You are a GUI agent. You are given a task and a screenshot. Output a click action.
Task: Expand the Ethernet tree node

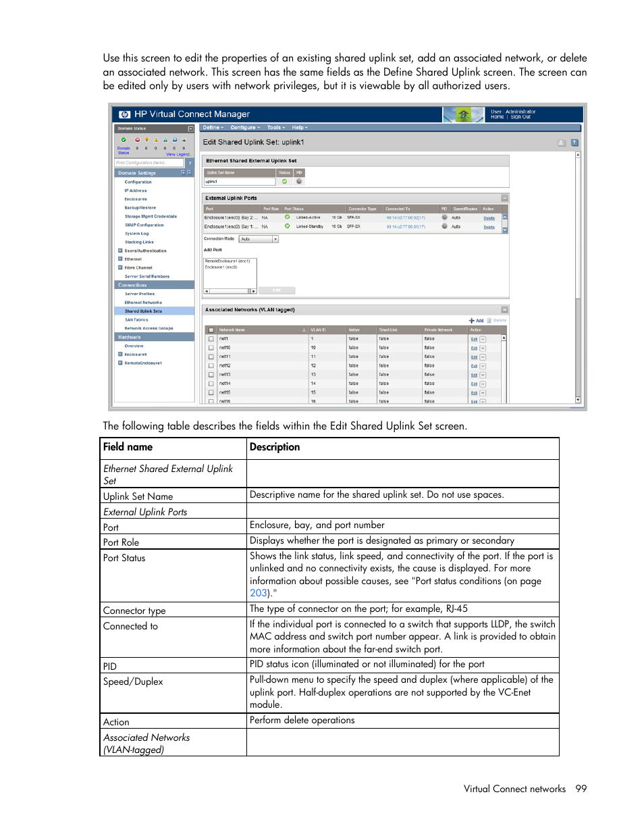coord(120,259)
